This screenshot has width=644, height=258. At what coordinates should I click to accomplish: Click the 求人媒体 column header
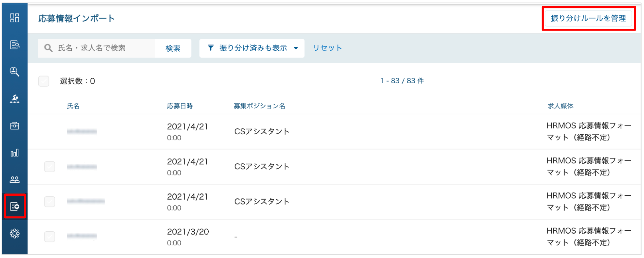coord(561,106)
